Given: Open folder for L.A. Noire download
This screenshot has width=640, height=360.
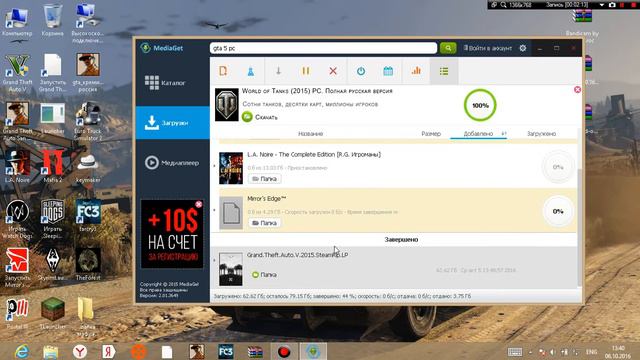Looking at the screenshot, I should click(264, 179).
